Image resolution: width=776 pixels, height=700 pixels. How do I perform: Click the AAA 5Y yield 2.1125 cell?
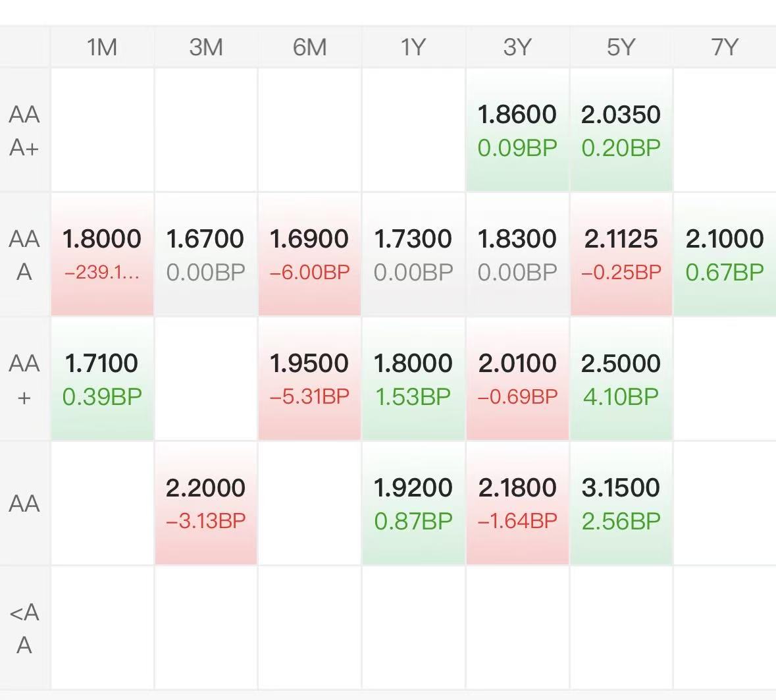point(621,255)
